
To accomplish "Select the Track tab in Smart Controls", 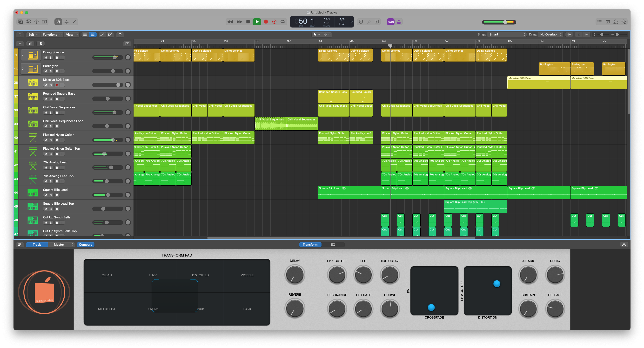I will [x=37, y=245].
